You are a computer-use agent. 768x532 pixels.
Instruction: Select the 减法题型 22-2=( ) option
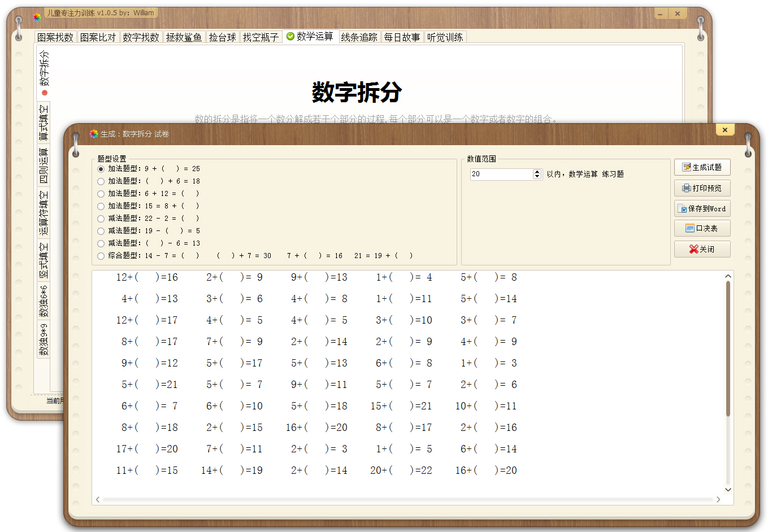coord(101,218)
